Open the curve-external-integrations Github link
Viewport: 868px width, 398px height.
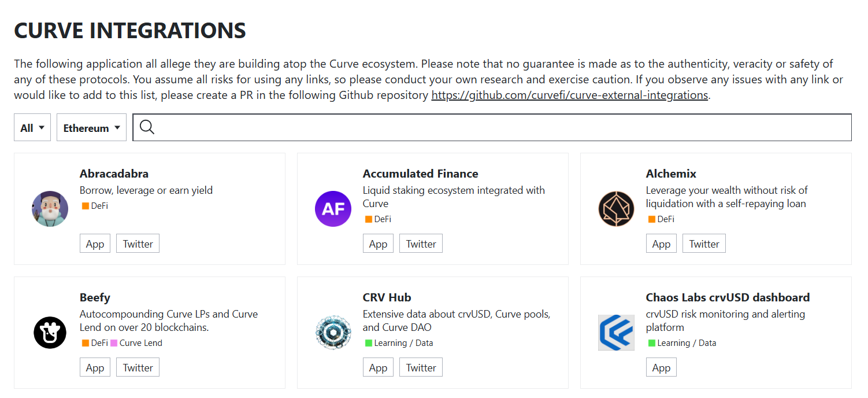pyautogui.click(x=569, y=95)
